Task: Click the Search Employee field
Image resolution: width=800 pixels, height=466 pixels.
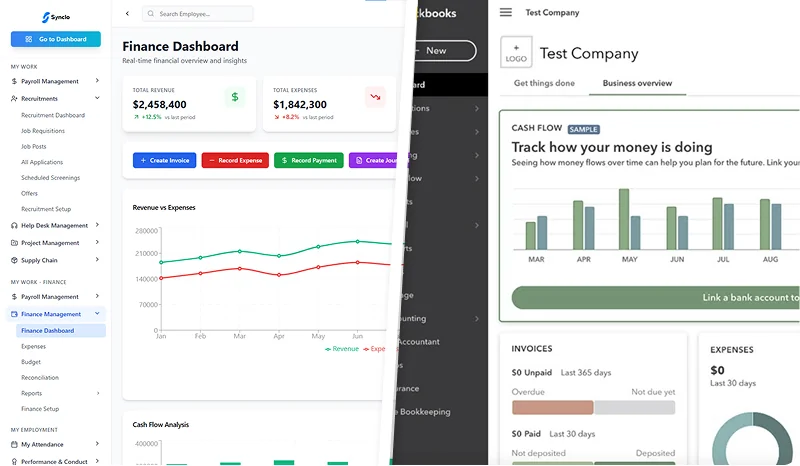Action: click(197, 14)
